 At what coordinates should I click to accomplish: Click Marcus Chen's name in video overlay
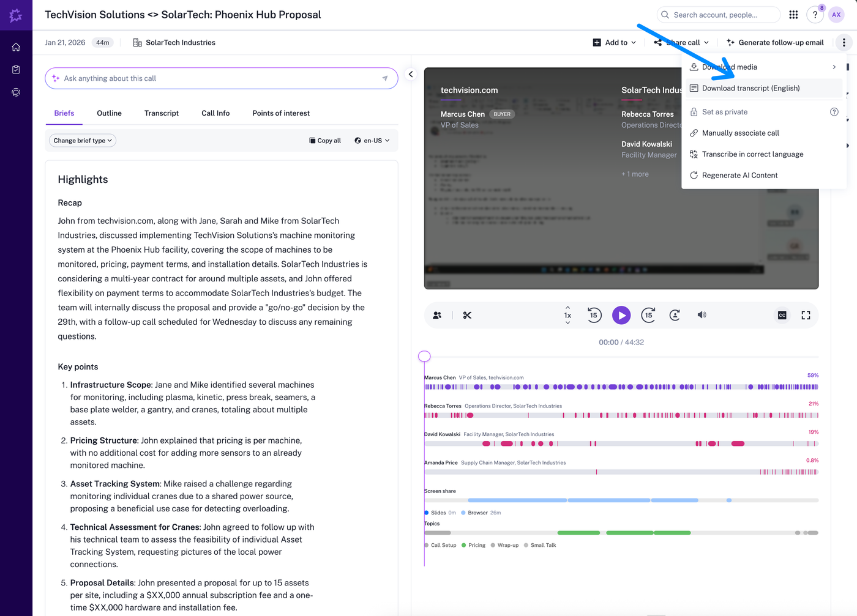tap(463, 114)
